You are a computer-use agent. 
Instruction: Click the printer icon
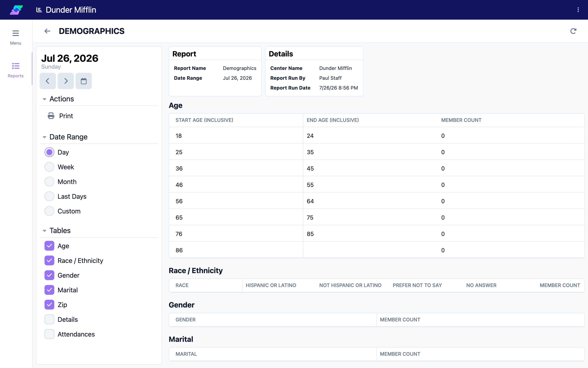point(51,116)
